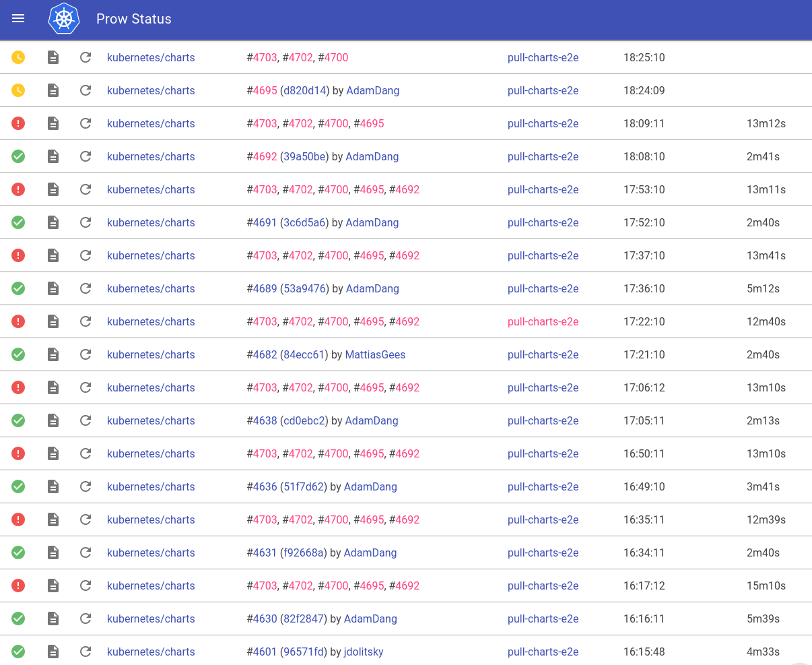This screenshot has height=665, width=812.
Task: Select the duration 5m39s
Action: [x=764, y=619]
